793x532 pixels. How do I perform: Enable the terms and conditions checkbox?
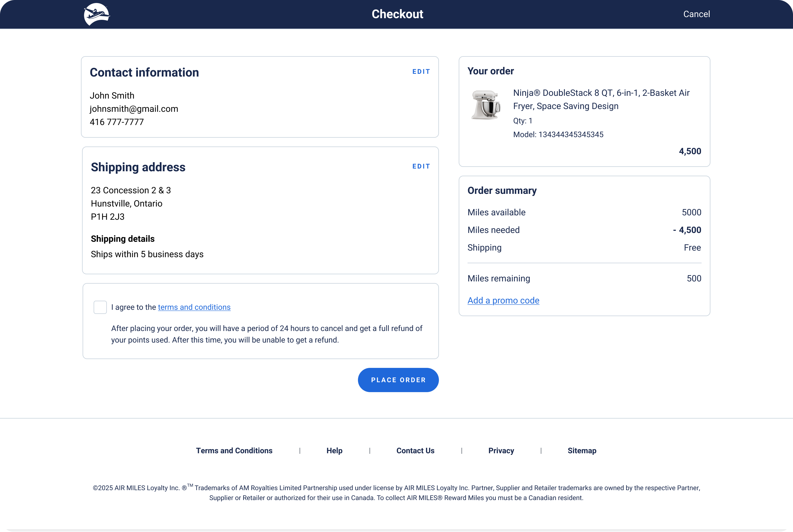(100, 307)
